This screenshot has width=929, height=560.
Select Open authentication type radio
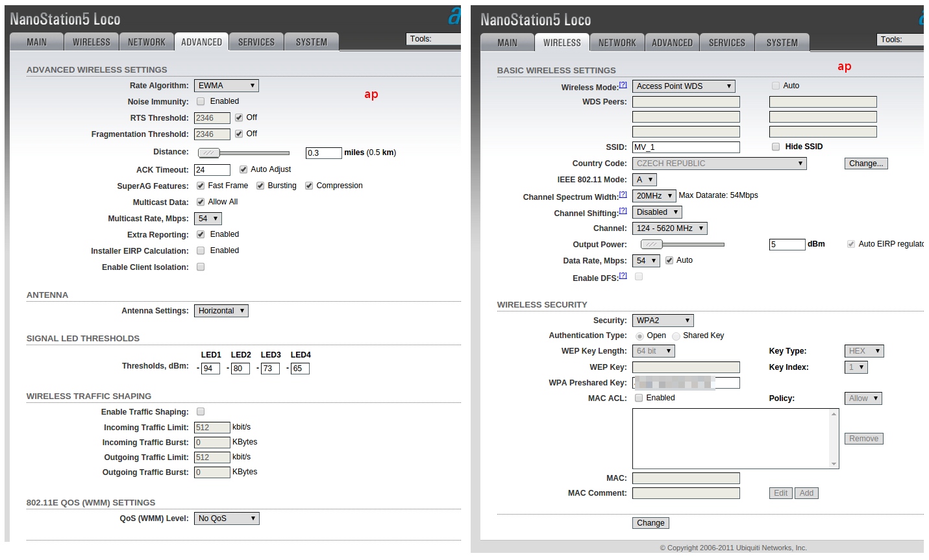[x=639, y=336]
